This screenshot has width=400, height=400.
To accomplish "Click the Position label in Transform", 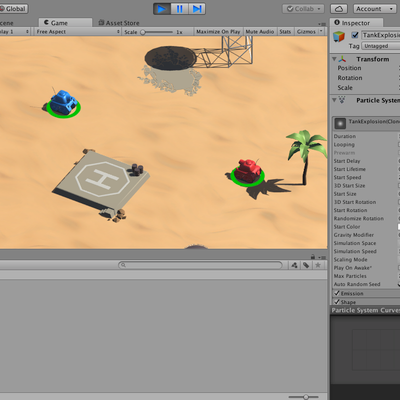I will coord(349,68).
